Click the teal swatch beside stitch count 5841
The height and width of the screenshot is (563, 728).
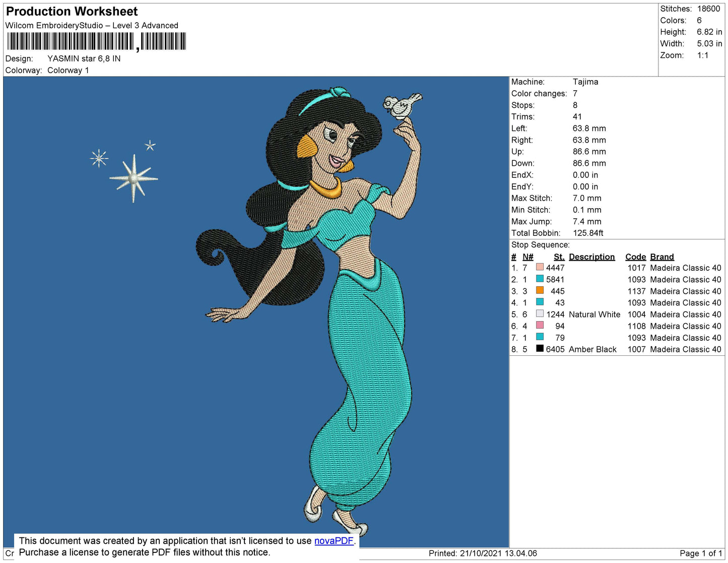[x=540, y=279]
